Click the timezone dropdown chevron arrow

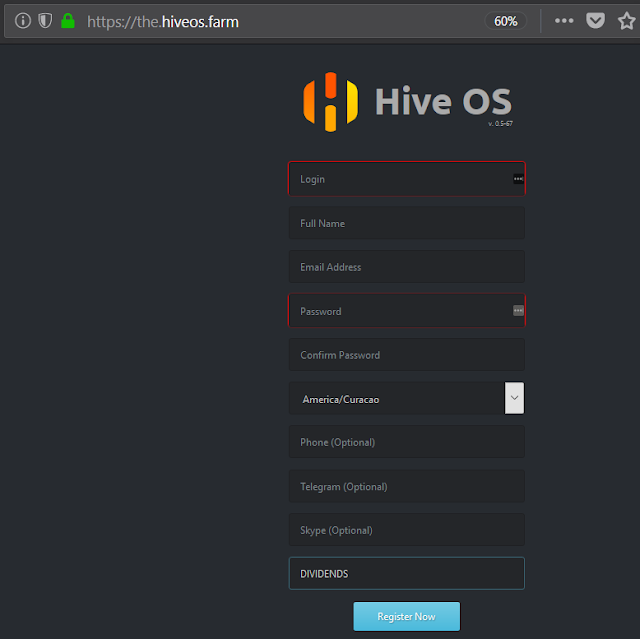coord(514,398)
